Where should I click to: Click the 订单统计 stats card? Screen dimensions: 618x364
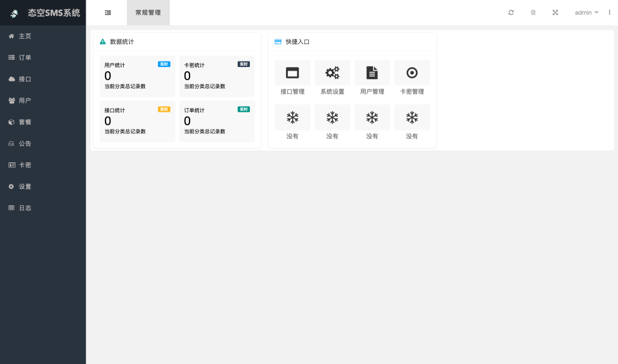(217, 121)
